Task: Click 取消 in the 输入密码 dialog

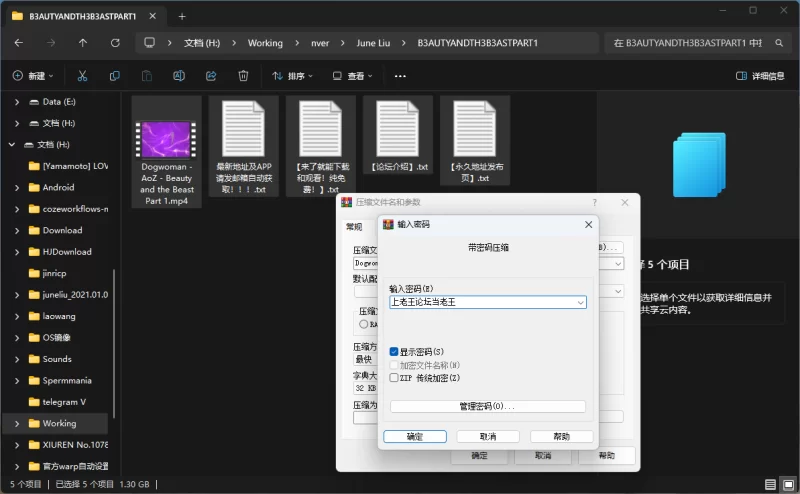Action: [487, 437]
